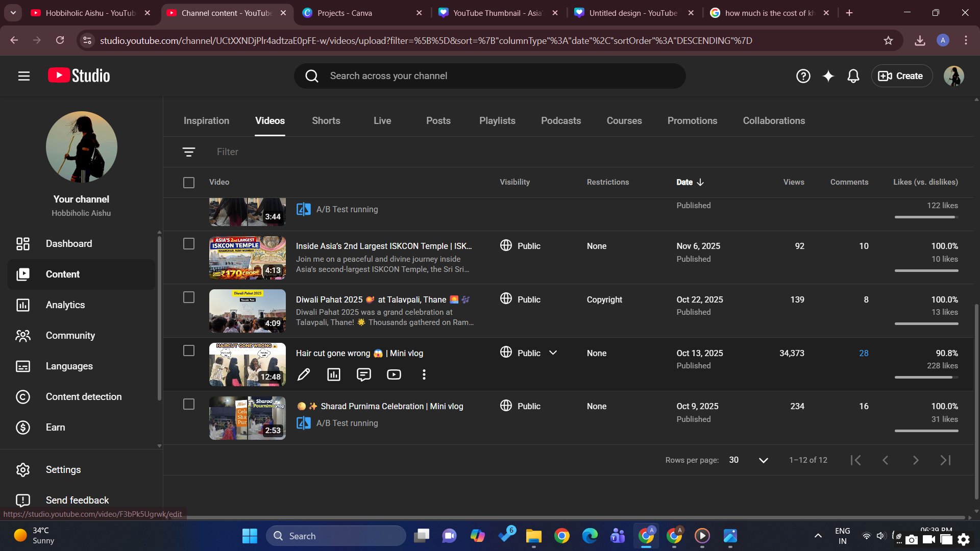Expand visibility dropdown for Hair cut video
Screen dimensions: 980x551
click(553, 353)
